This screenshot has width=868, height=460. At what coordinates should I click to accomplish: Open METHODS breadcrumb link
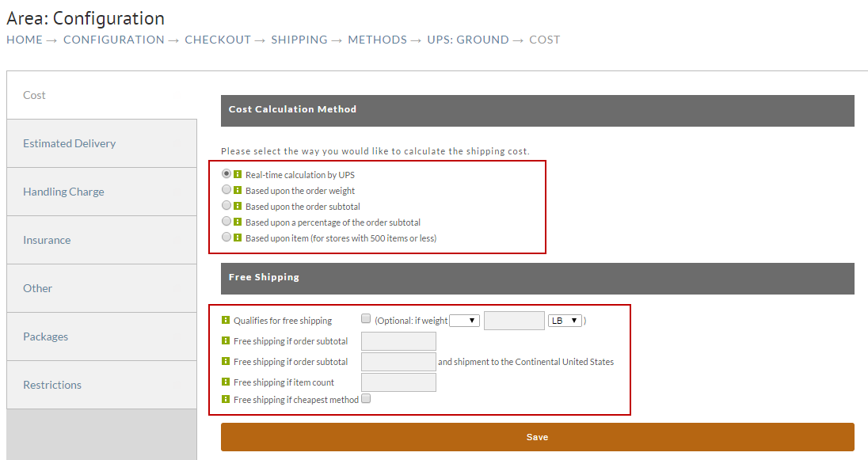pos(377,40)
